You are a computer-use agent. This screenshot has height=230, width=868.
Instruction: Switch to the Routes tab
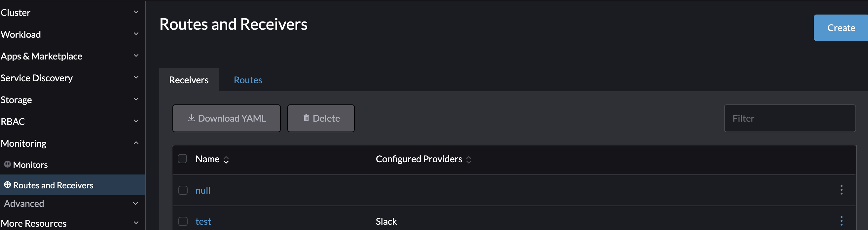pos(248,80)
